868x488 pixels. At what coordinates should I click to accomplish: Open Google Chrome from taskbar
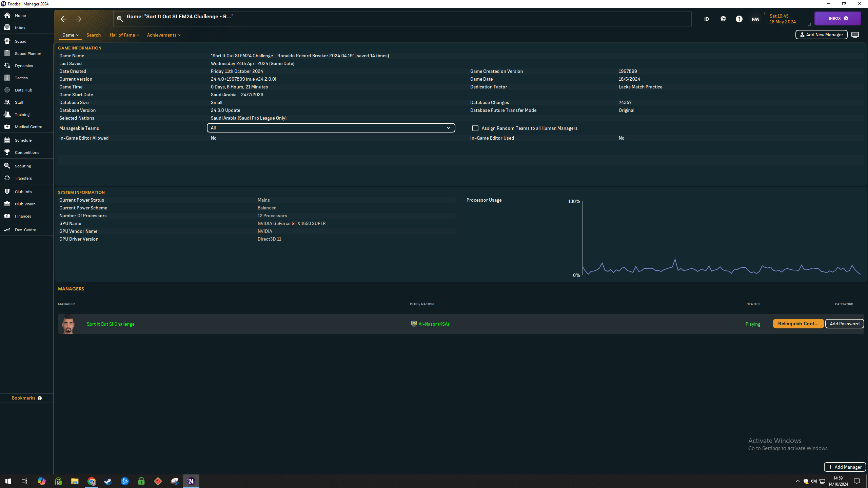tap(92, 481)
